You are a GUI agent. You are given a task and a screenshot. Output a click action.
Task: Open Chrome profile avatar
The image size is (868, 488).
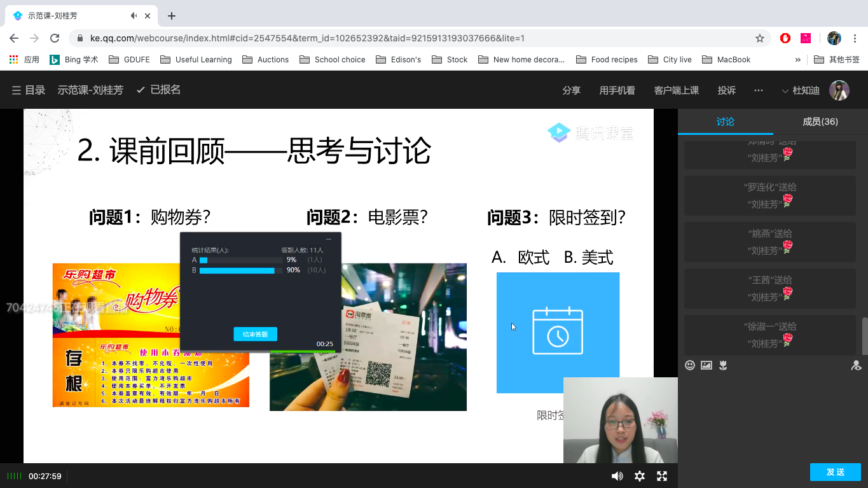pos(834,38)
